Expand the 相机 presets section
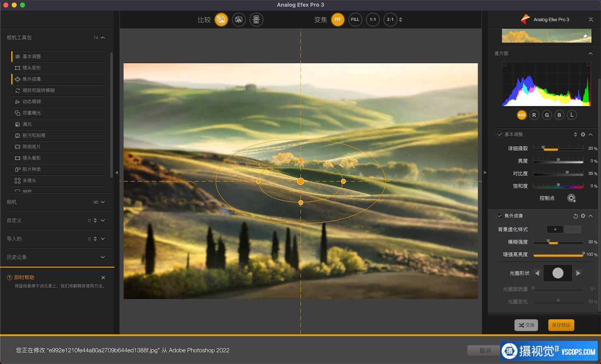Image resolution: width=601 pixels, height=364 pixels. coord(103,202)
